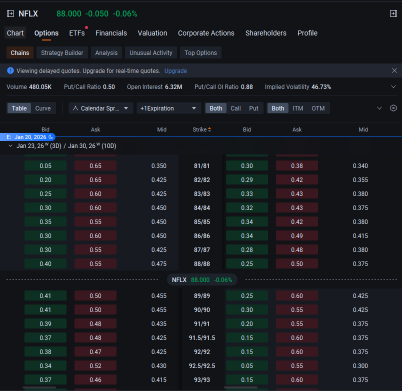Select the 89/89 strike

(202, 296)
